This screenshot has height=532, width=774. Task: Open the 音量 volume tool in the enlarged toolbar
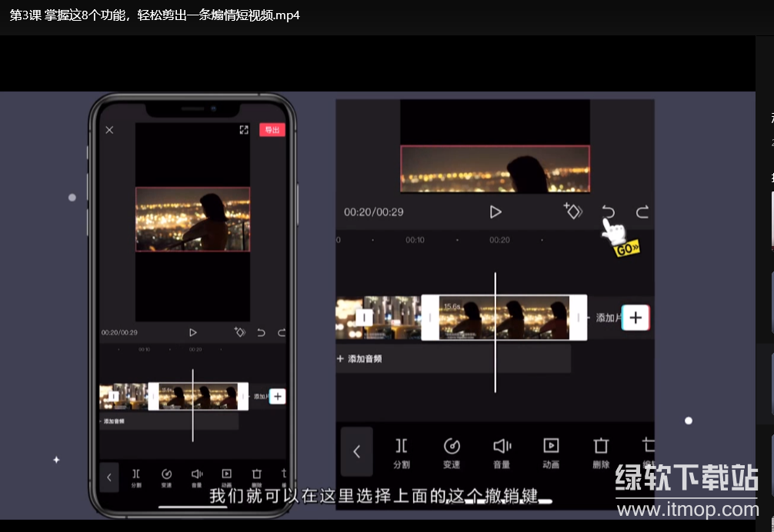pos(502,452)
